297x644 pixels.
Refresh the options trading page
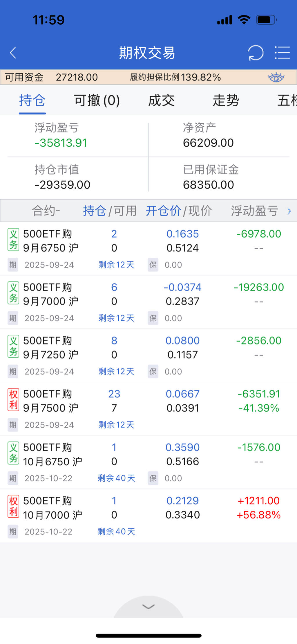point(255,53)
